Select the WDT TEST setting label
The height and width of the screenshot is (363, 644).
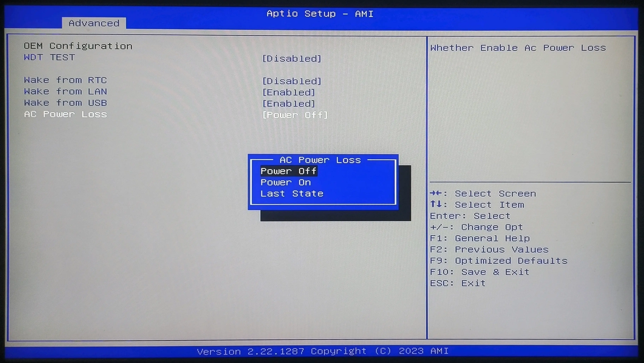pyautogui.click(x=49, y=57)
